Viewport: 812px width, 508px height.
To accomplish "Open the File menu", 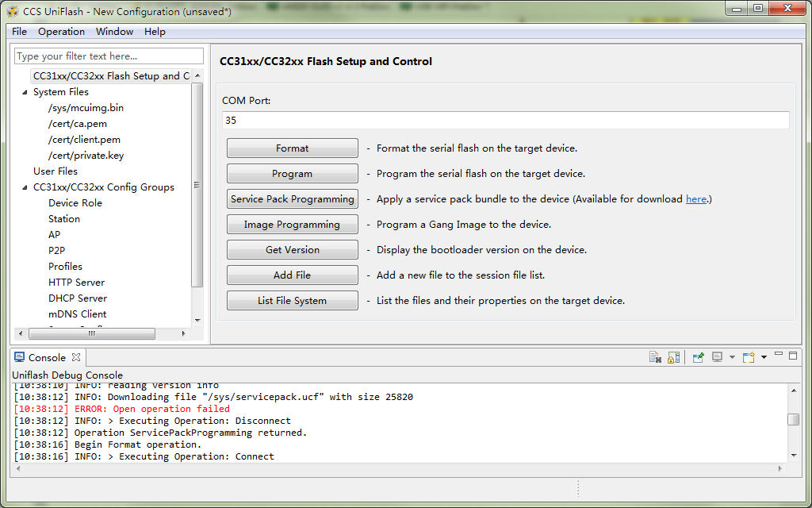I will (19, 32).
